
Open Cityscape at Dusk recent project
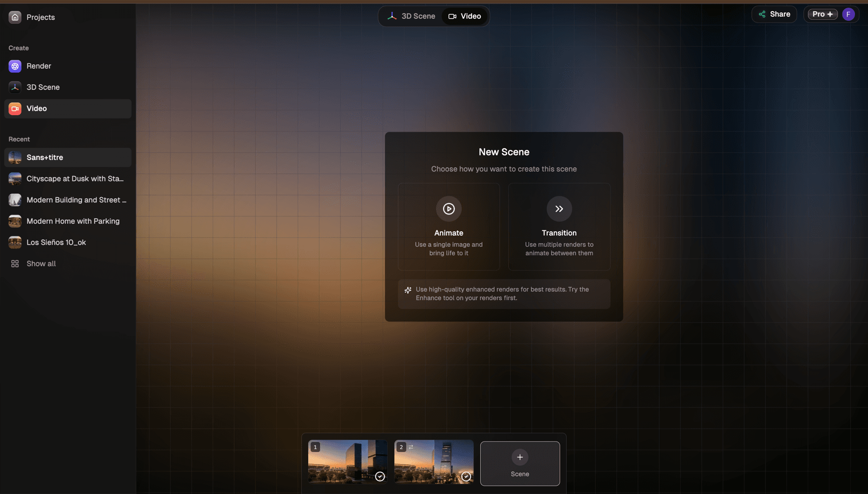[68, 179]
